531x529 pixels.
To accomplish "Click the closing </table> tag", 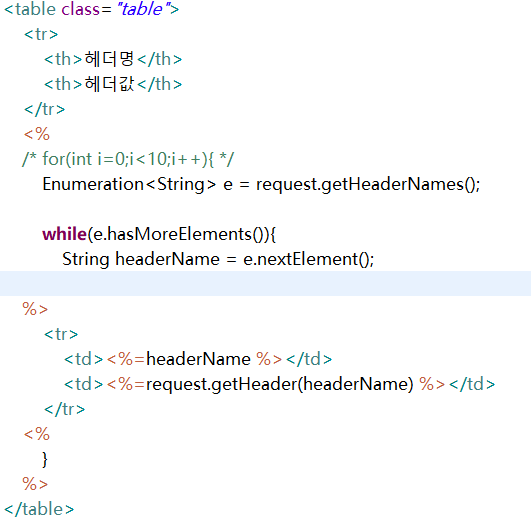I will [x=39, y=509].
